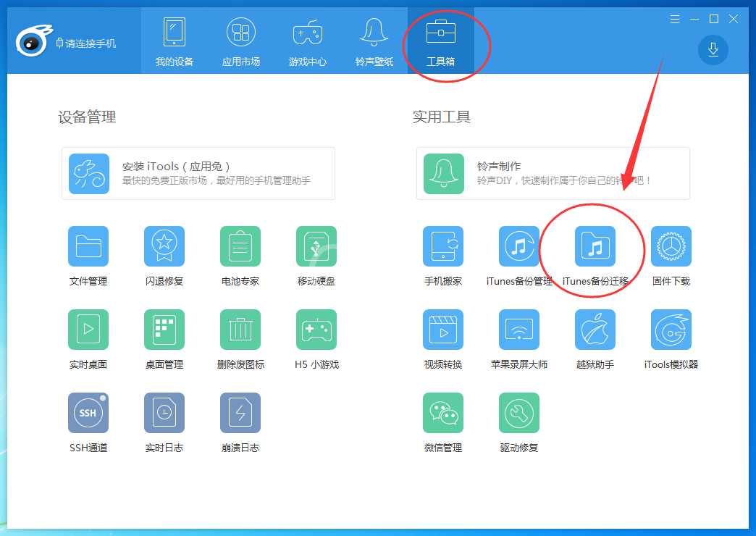The image size is (756, 536).
Task: Close the iTools window
Action: 734,19
